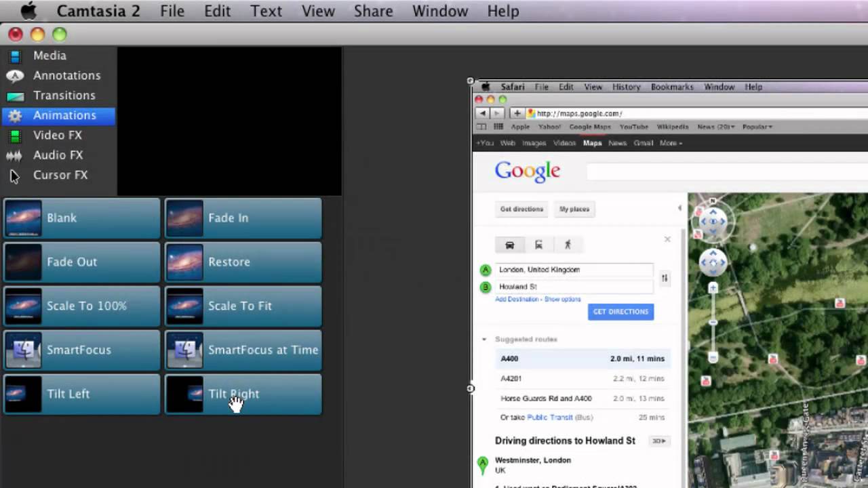
Task: Select SmartFocus at Time animation
Action: click(x=243, y=350)
